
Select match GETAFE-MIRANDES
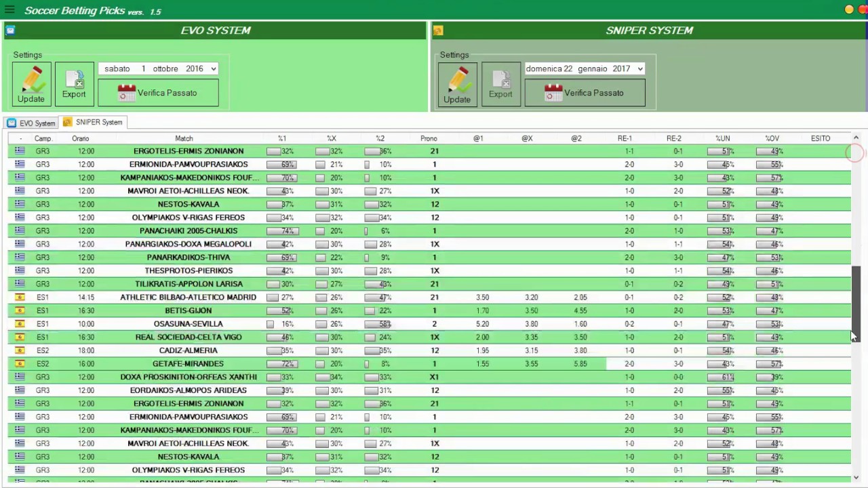pos(189,363)
